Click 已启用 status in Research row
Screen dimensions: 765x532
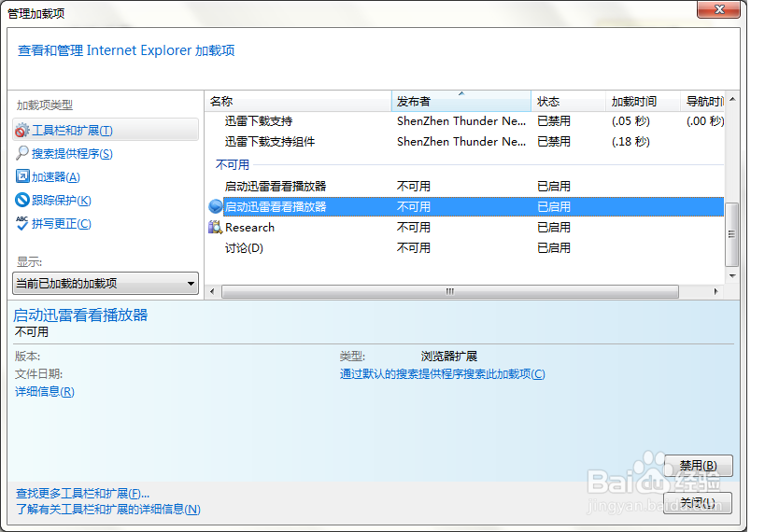[x=554, y=227]
